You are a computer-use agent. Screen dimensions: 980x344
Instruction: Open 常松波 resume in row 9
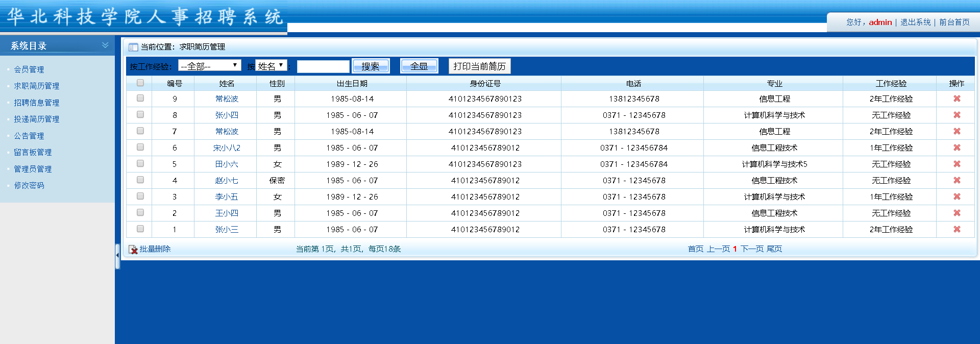coord(227,99)
